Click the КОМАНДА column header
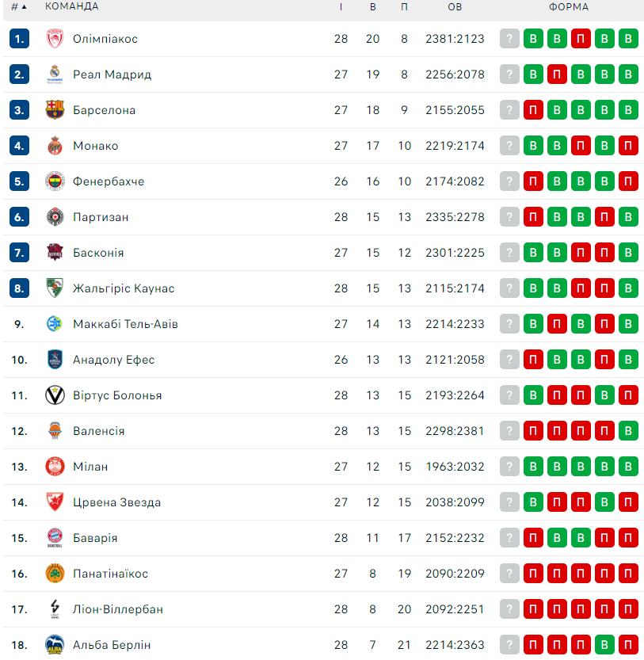This screenshot has width=644, height=660. point(71,6)
